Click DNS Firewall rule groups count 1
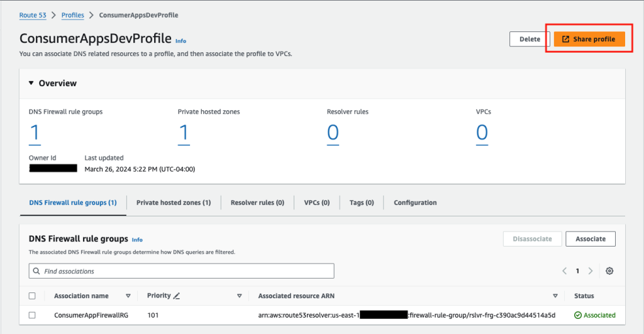Viewport: 644px width, 334px height. (35, 133)
